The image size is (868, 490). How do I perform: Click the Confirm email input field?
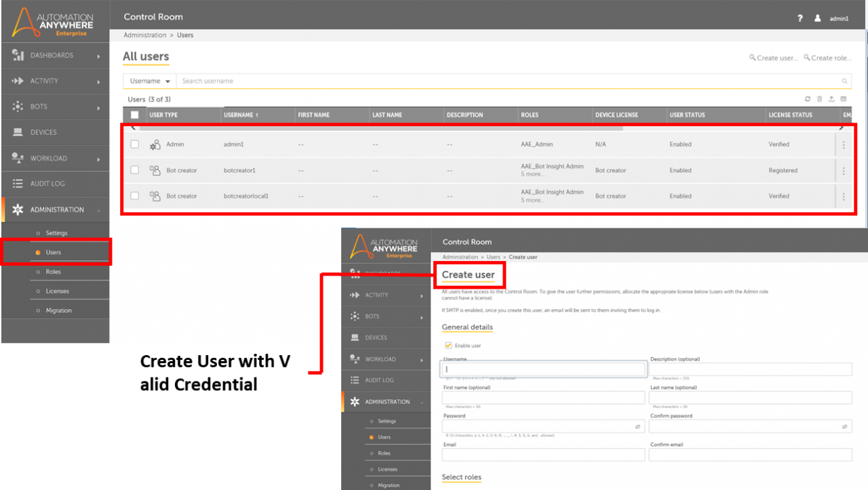(x=750, y=455)
